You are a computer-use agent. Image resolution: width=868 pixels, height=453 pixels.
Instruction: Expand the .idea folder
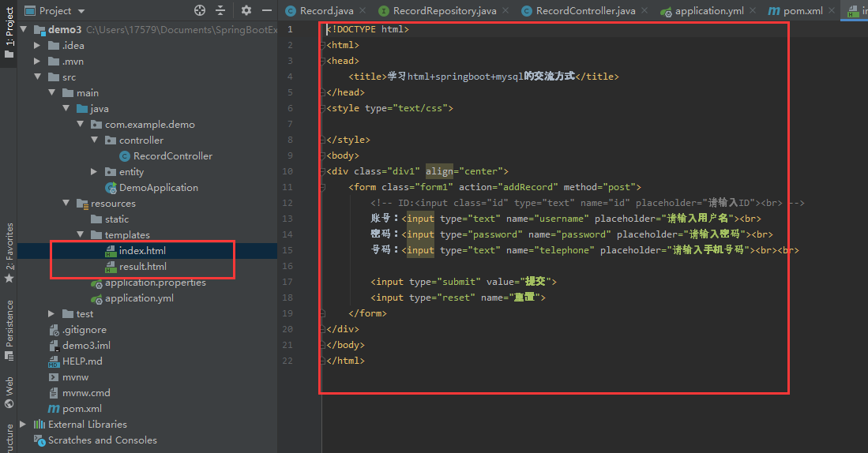click(37, 45)
